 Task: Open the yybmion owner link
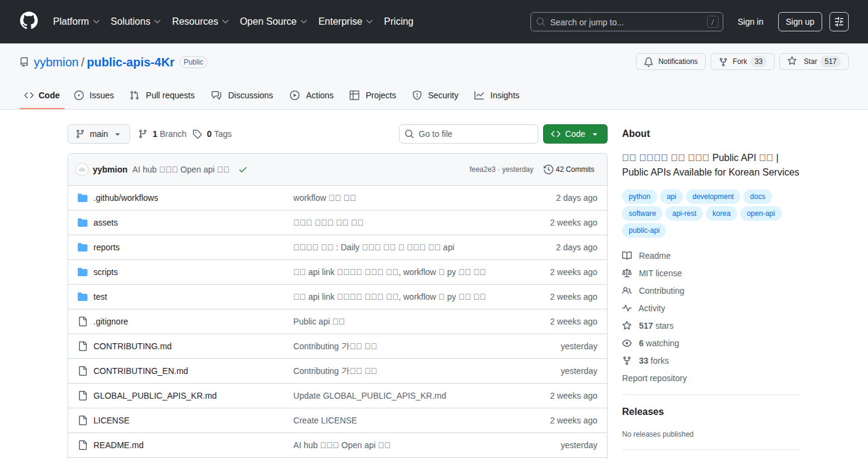(56, 62)
